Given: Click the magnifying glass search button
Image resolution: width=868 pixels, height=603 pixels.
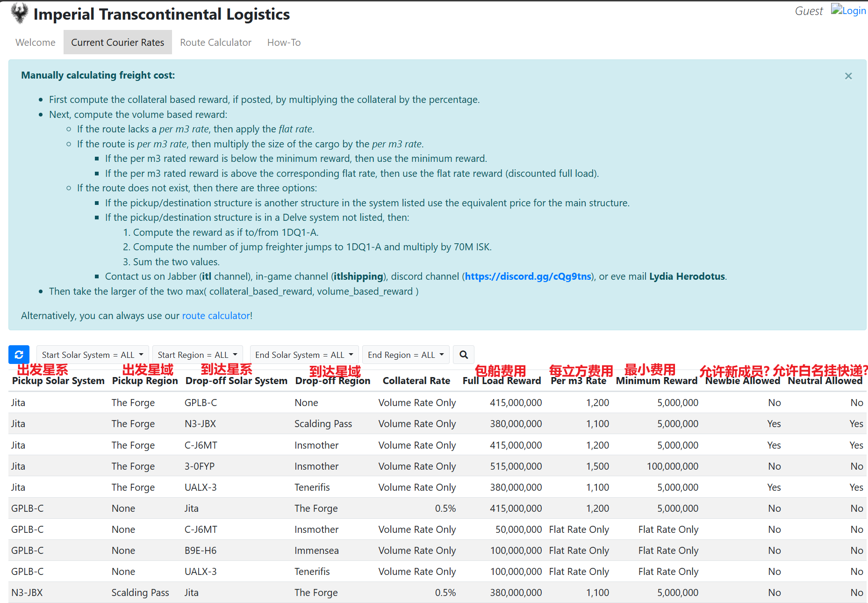Looking at the screenshot, I should tap(463, 355).
